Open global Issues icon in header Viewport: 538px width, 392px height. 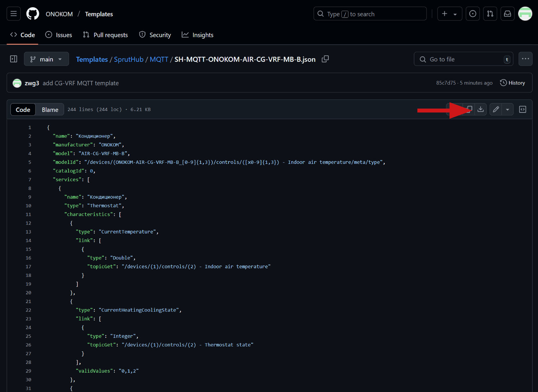[x=472, y=14]
